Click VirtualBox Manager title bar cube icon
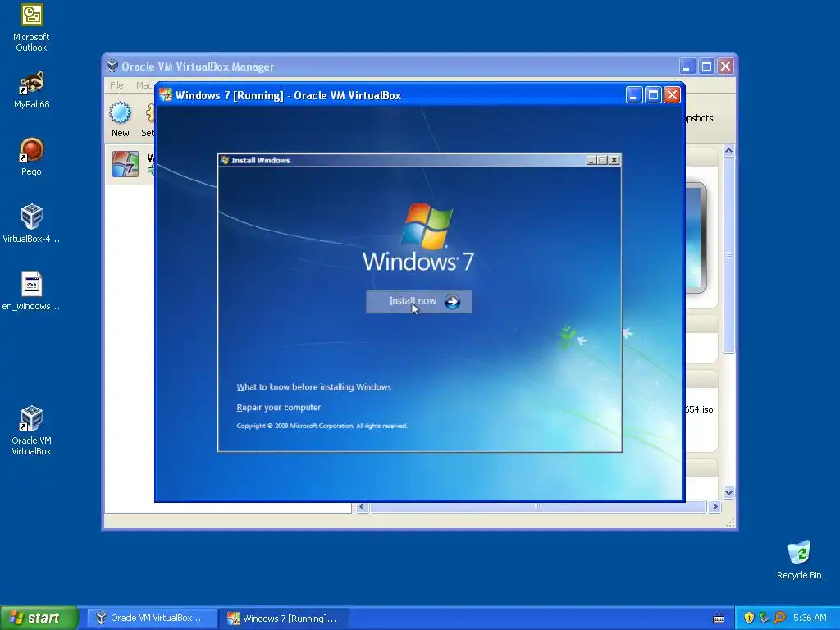The height and width of the screenshot is (630, 840). point(112,66)
